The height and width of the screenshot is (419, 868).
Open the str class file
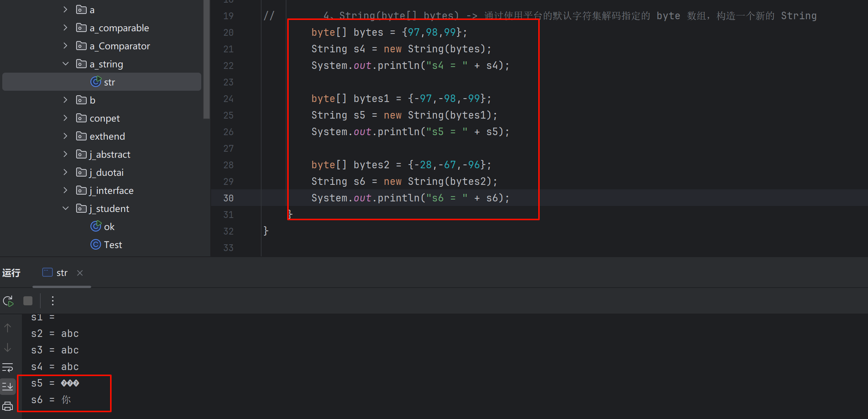[x=109, y=82]
